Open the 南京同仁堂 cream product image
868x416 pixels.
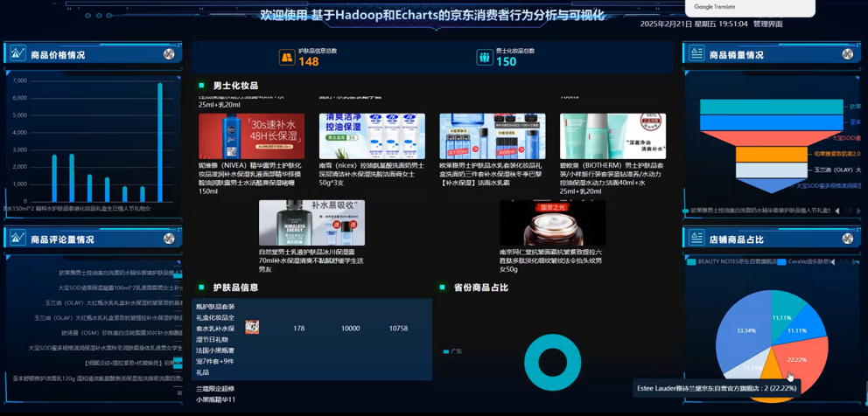pyautogui.click(x=552, y=223)
